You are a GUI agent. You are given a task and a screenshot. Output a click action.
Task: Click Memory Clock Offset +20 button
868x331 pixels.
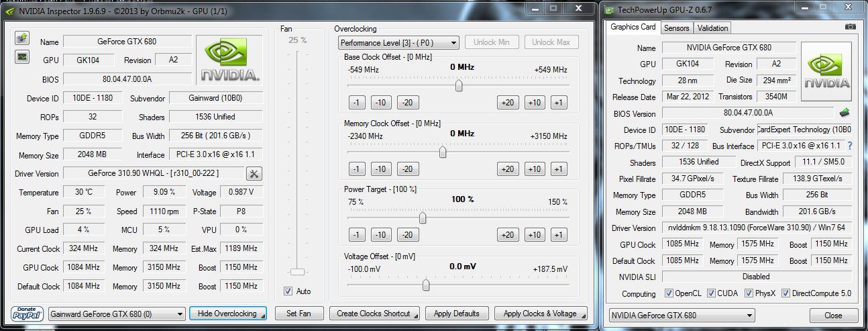click(x=508, y=169)
